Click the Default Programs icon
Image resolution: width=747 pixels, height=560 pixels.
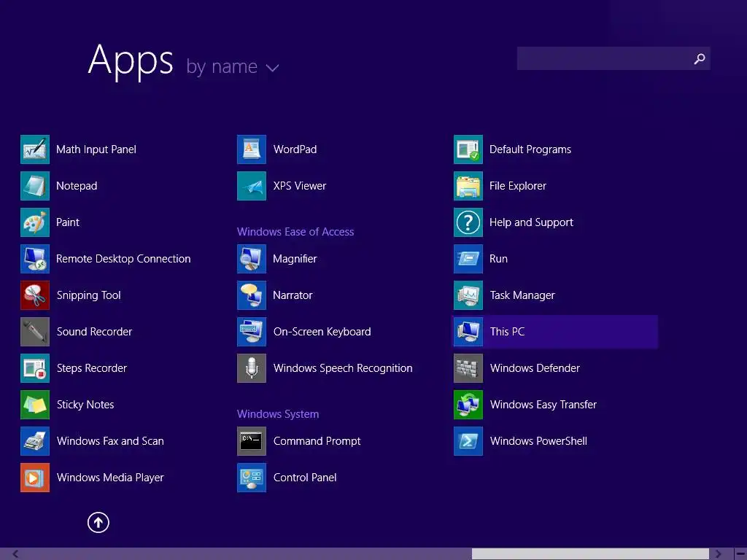point(468,149)
